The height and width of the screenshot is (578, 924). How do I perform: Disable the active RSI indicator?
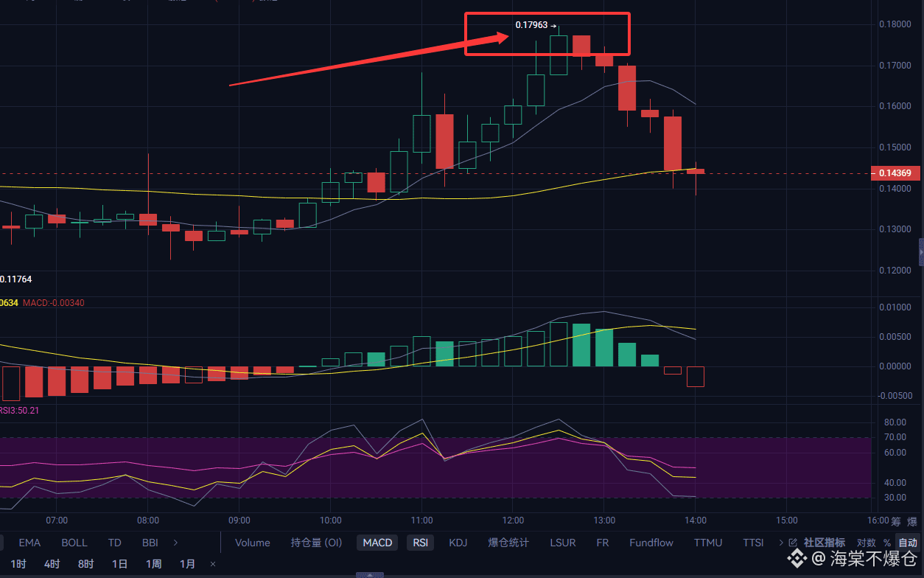pyautogui.click(x=420, y=543)
